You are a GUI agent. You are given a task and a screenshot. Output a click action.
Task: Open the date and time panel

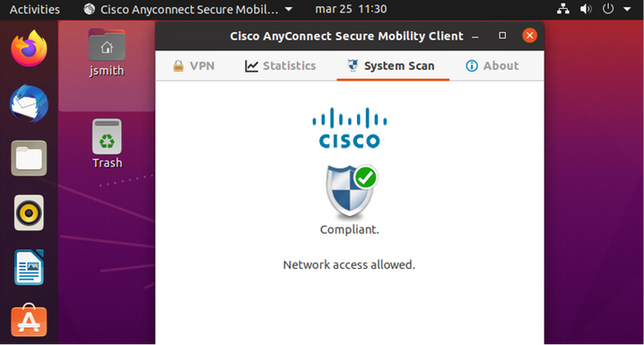click(351, 9)
